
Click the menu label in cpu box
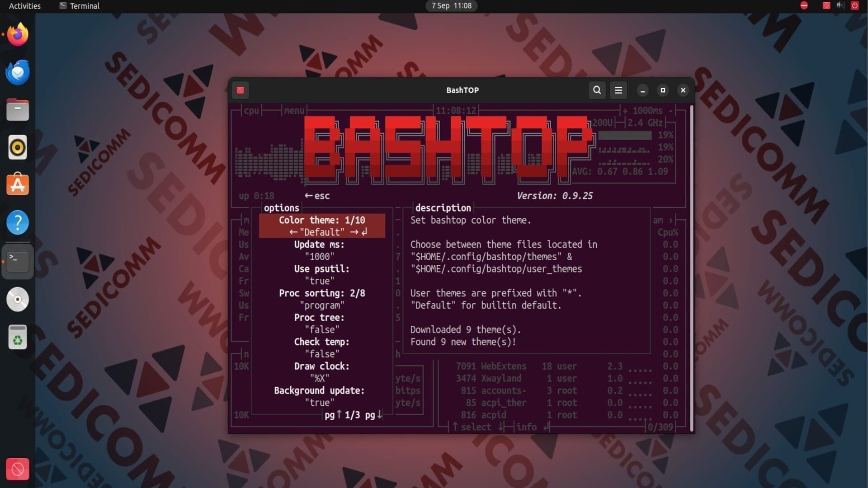[294, 111]
